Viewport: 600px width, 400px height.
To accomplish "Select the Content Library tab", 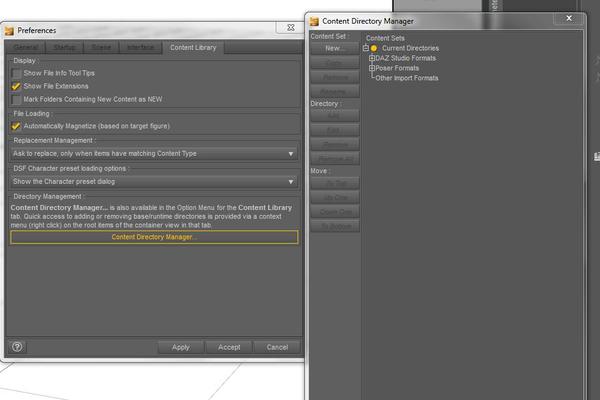I will (193, 47).
